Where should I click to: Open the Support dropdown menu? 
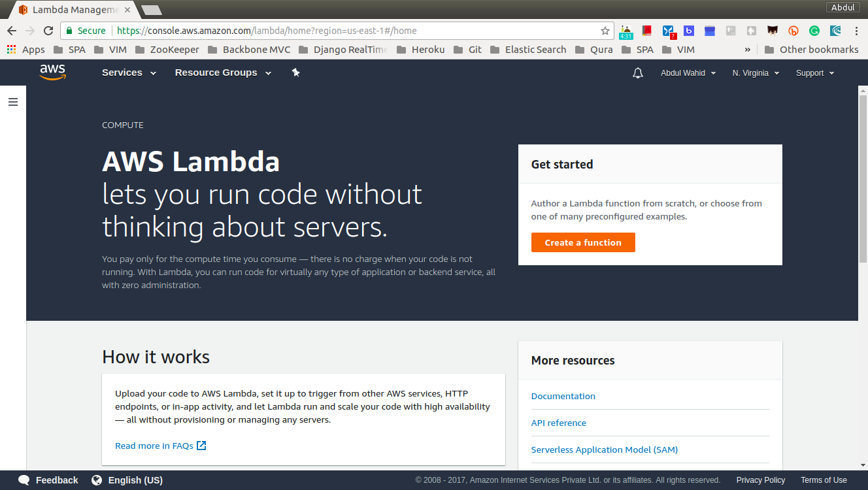[x=815, y=73]
